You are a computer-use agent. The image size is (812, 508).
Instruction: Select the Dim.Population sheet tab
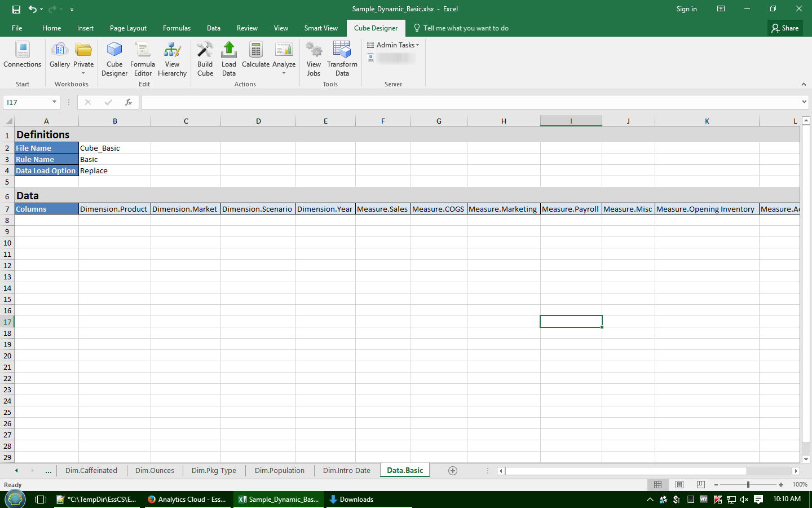click(x=279, y=471)
